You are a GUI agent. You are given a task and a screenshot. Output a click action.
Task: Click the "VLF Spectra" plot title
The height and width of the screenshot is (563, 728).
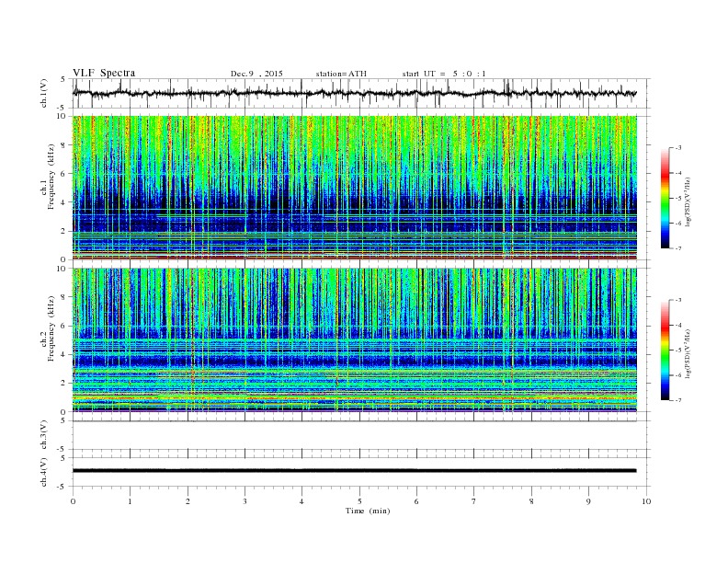(104, 73)
